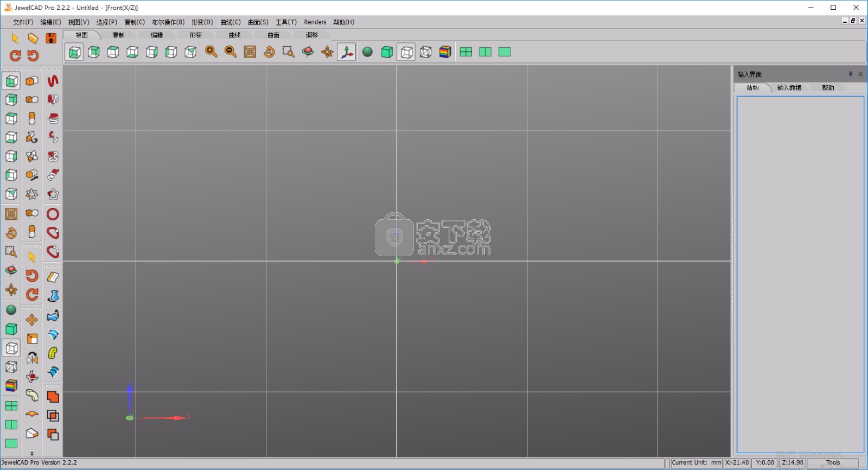
Task: Click the boolean subtraction squares icon
Action: pos(53,434)
